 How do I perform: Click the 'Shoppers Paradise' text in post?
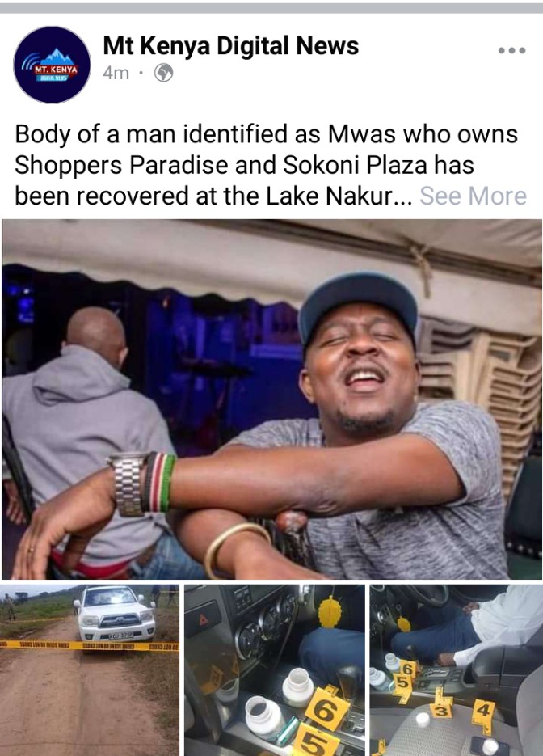(121, 165)
